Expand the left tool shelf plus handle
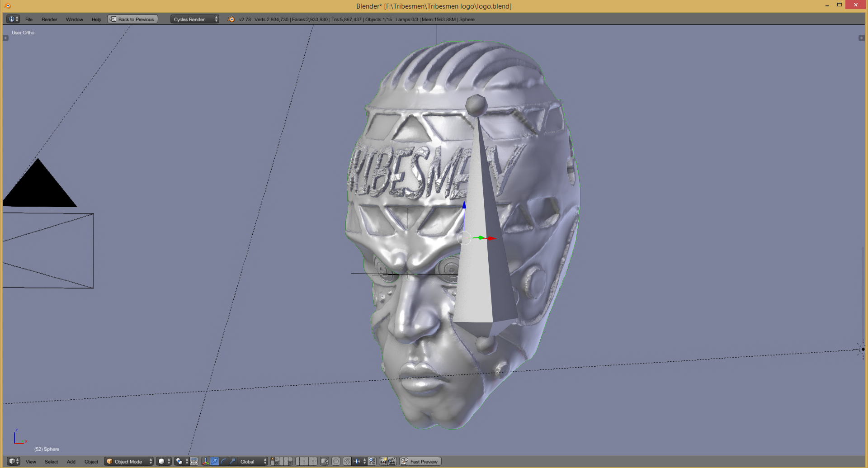868x468 pixels. (5, 38)
